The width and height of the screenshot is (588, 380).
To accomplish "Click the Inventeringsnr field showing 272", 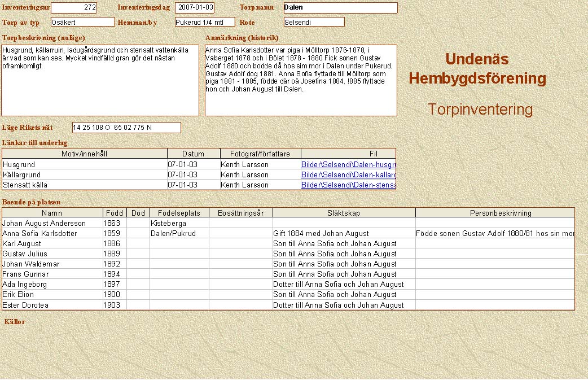I will point(74,8).
